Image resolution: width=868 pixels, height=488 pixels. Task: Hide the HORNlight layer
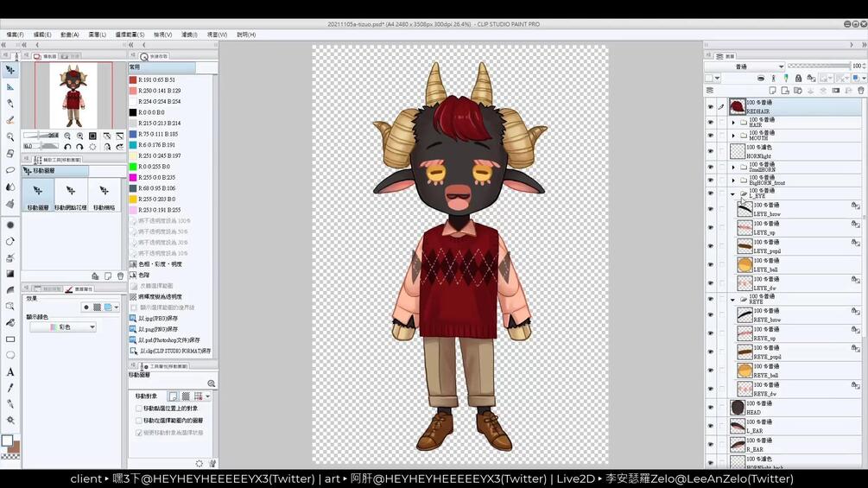711,151
